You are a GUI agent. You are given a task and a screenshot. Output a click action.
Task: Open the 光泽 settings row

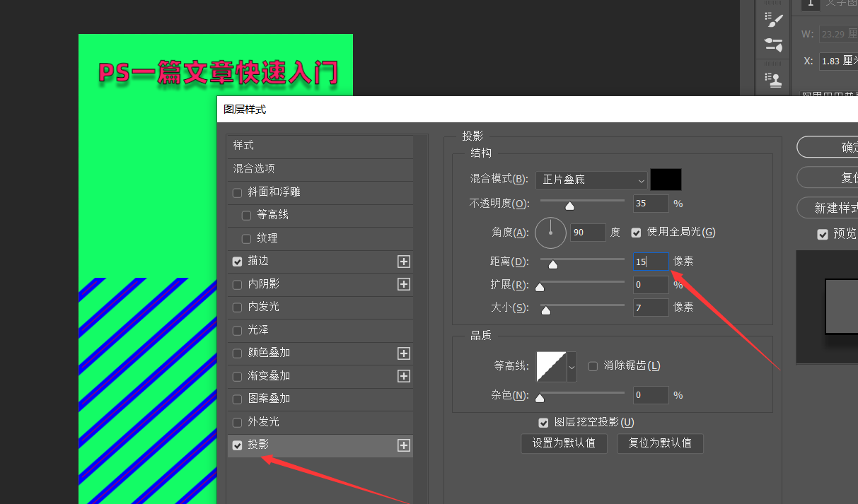pos(320,331)
